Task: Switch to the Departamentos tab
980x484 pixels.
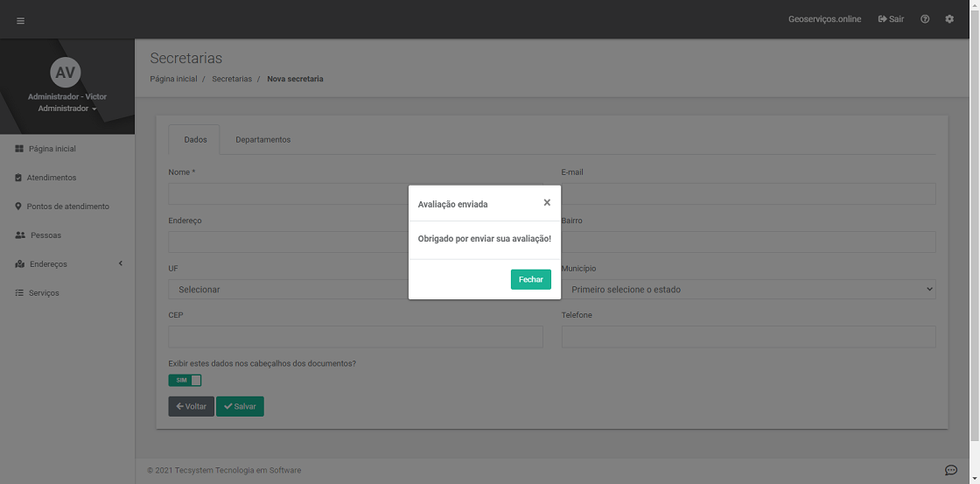Action: 262,140
